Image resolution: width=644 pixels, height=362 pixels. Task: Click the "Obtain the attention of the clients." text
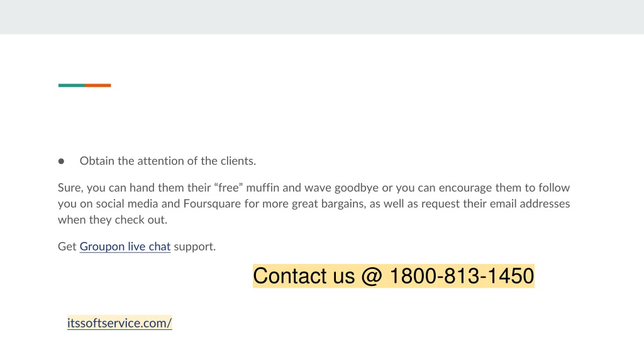pos(167,161)
